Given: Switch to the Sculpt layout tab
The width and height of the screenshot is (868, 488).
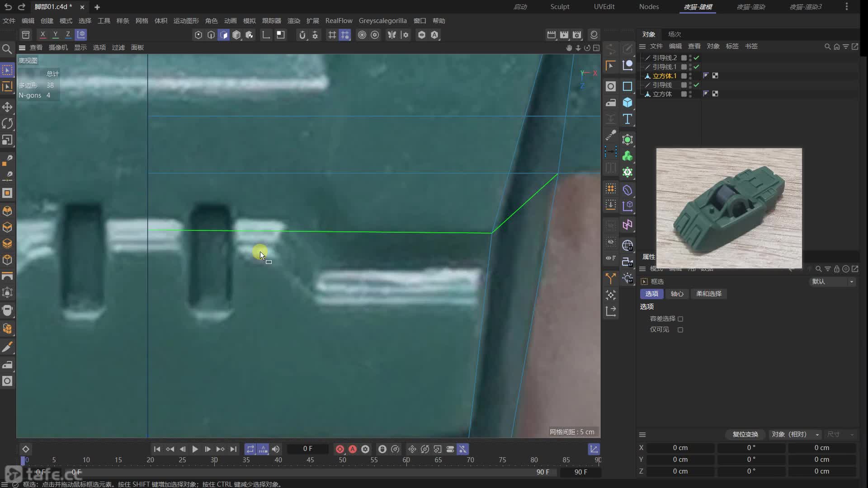Looking at the screenshot, I should 560,7.
